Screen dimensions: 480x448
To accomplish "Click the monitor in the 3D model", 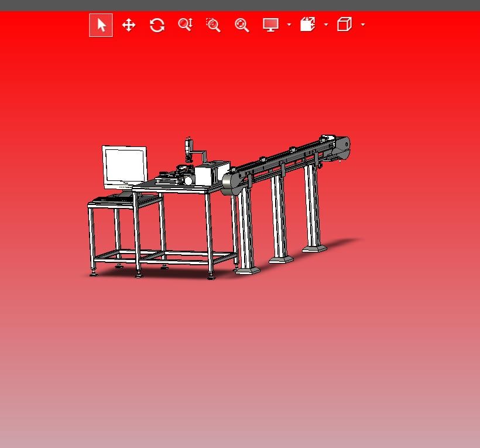I will click(x=125, y=167).
